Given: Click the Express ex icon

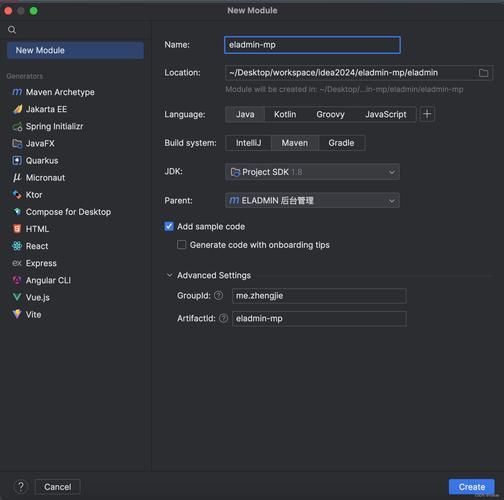Looking at the screenshot, I should coord(17,263).
